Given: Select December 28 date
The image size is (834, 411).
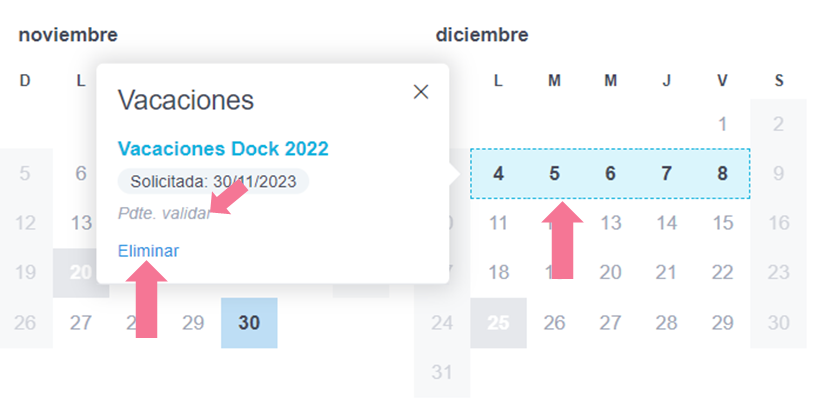Looking at the screenshot, I should (x=666, y=322).
